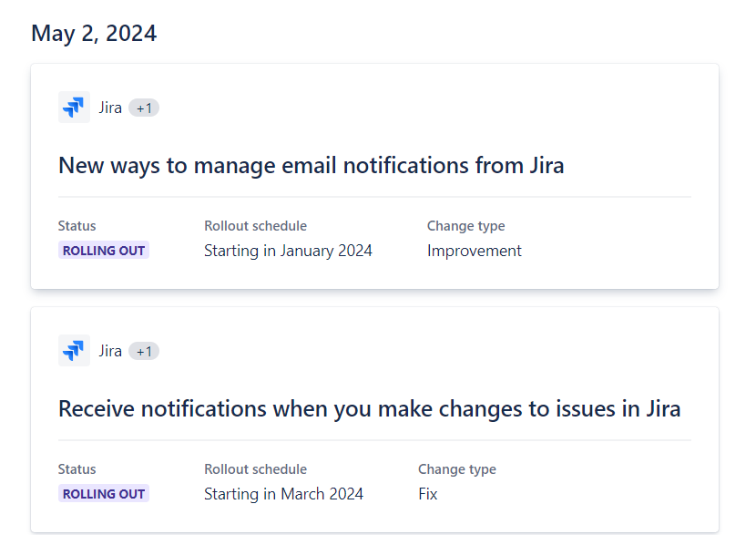Click Starting in March 2024 rollout schedule
Image resolution: width=756 pixels, height=535 pixels.
point(283,493)
